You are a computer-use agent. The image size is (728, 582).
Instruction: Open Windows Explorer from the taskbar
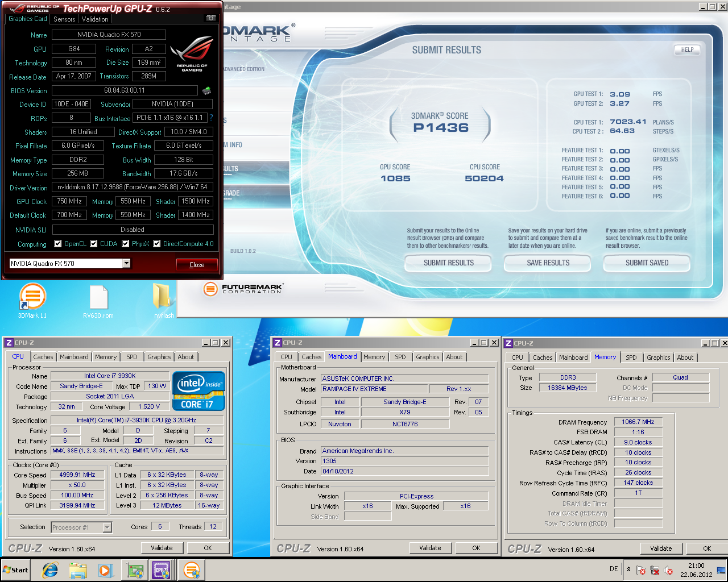coord(78,570)
